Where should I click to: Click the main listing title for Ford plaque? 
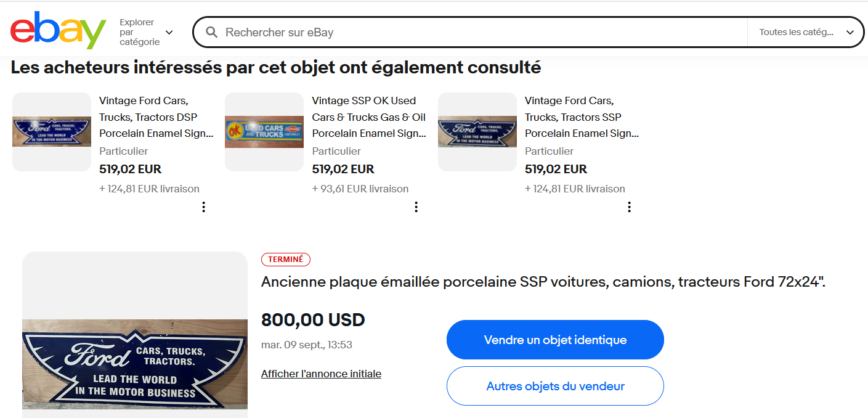pos(543,282)
